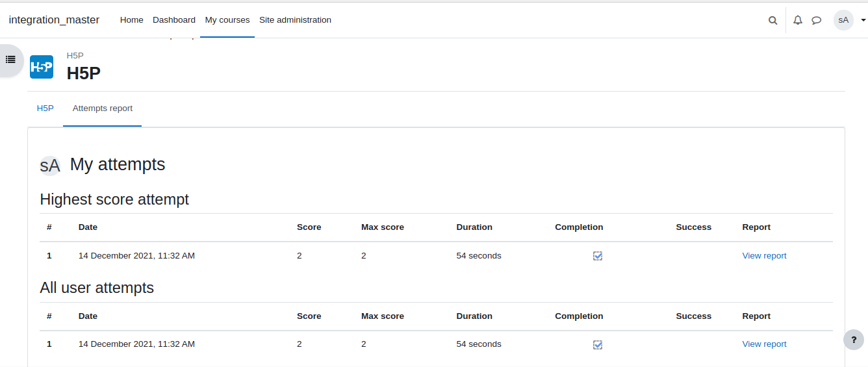Click the blue H5P activity icon
Image resolution: width=868 pixels, height=367 pixels.
point(42,67)
